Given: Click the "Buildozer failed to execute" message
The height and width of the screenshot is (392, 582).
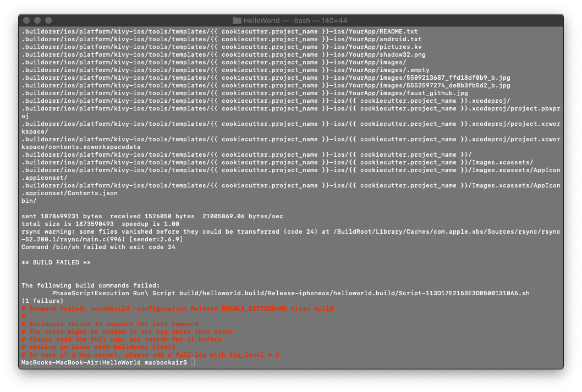Looking at the screenshot, I should (110, 324).
